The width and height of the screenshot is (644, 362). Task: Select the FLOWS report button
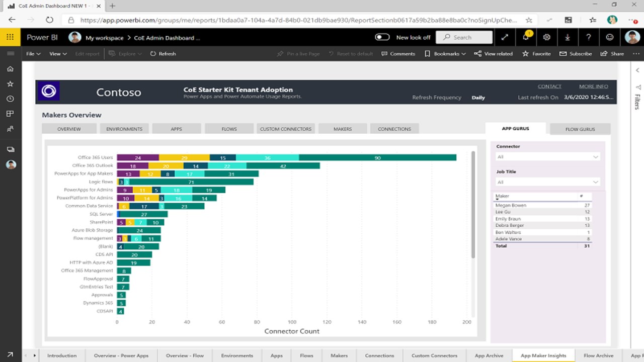pyautogui.click(x=229, y=129)
